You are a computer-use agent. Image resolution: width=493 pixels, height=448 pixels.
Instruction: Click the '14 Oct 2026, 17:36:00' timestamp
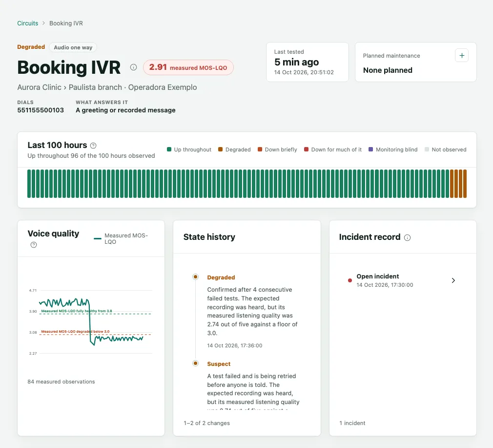point(235,345)
